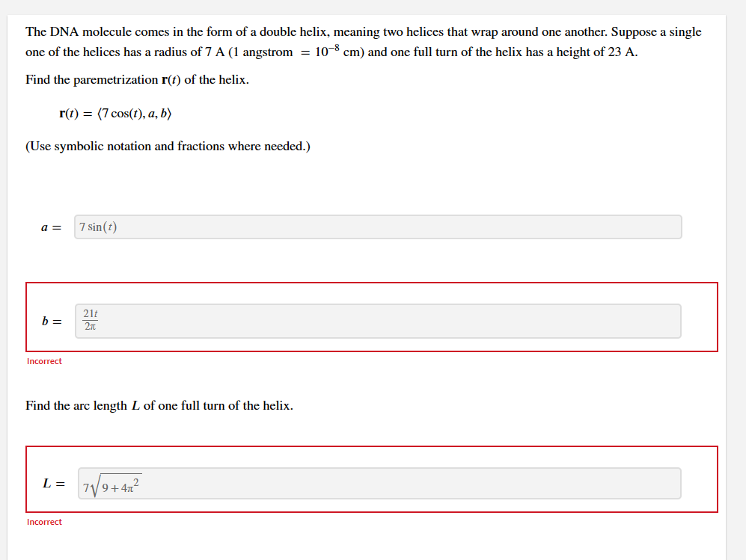Click the a = label beside its field
The image size is (746, 560).
coord(49,227)
